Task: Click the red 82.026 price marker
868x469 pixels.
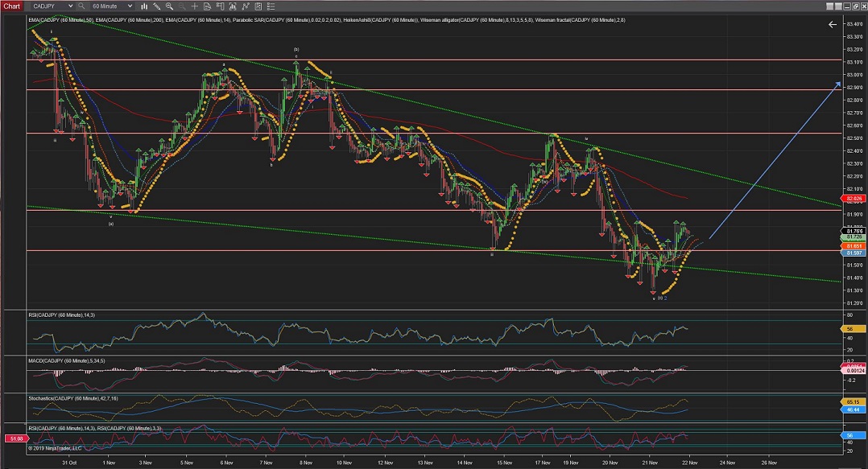Action: point(854,198)
